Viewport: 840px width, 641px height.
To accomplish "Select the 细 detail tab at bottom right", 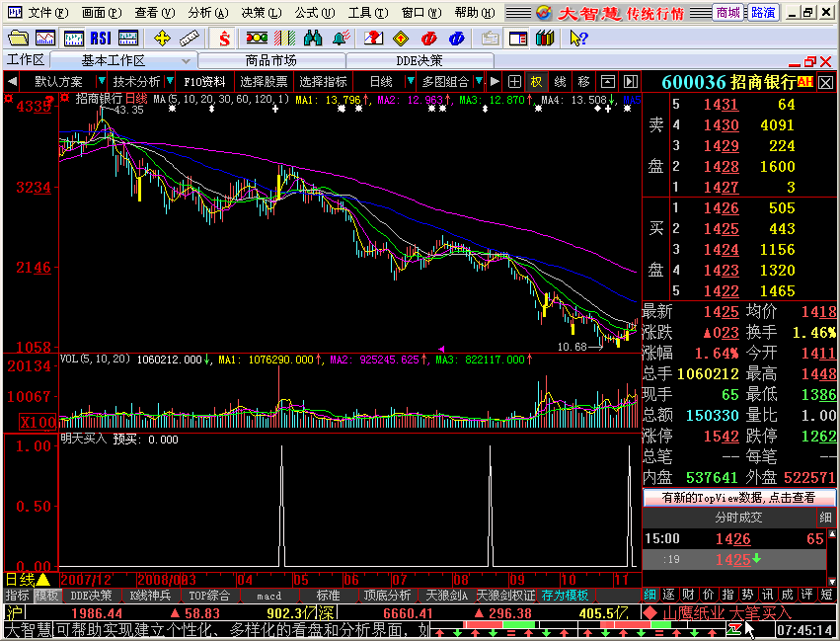I will pos(649,594).
